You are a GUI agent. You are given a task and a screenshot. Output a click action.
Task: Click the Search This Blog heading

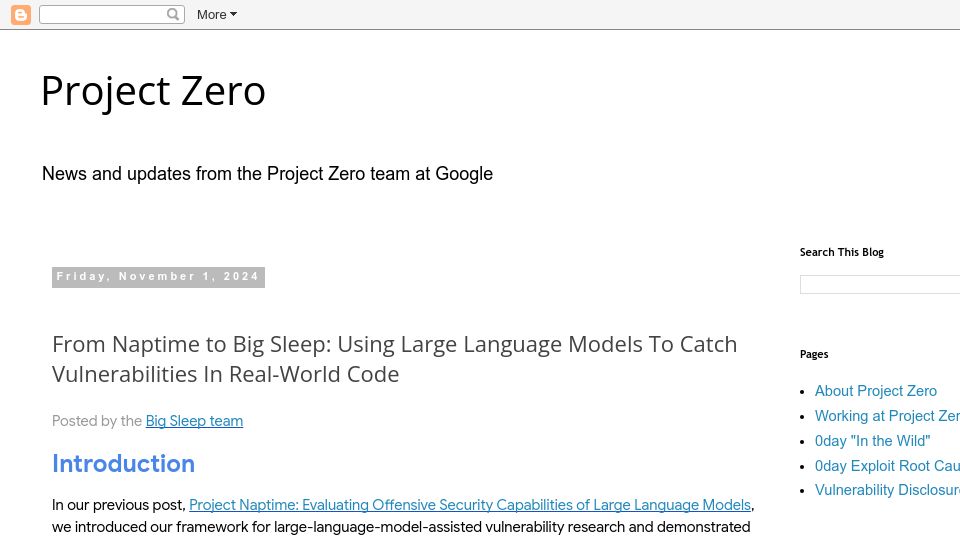tap(841, 252)
